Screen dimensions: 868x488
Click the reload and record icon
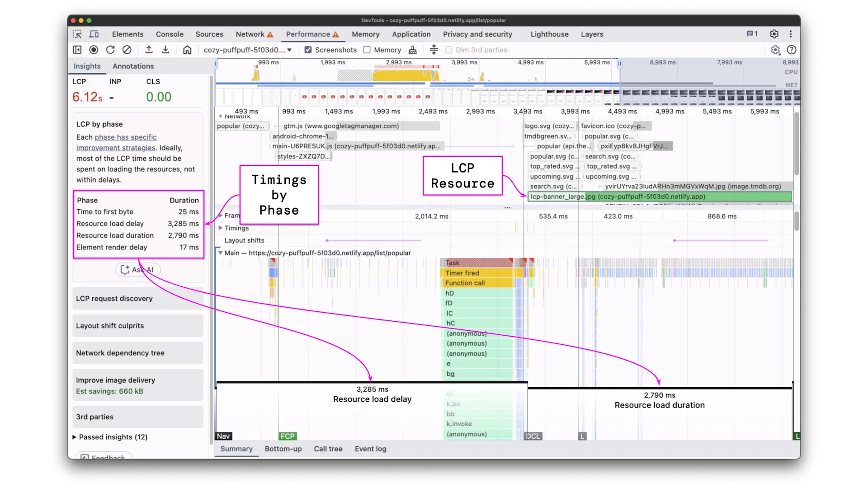click(110, 50)
